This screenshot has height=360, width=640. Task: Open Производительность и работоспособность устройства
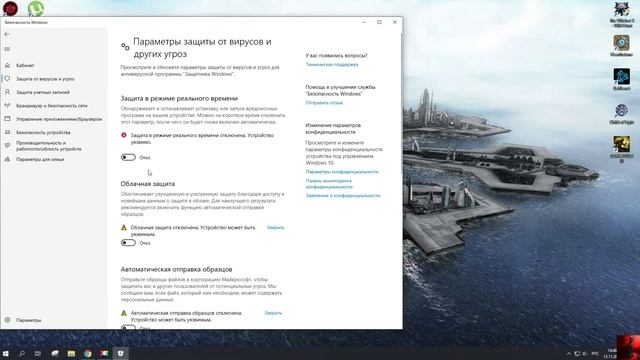click(x=49, y=146)
